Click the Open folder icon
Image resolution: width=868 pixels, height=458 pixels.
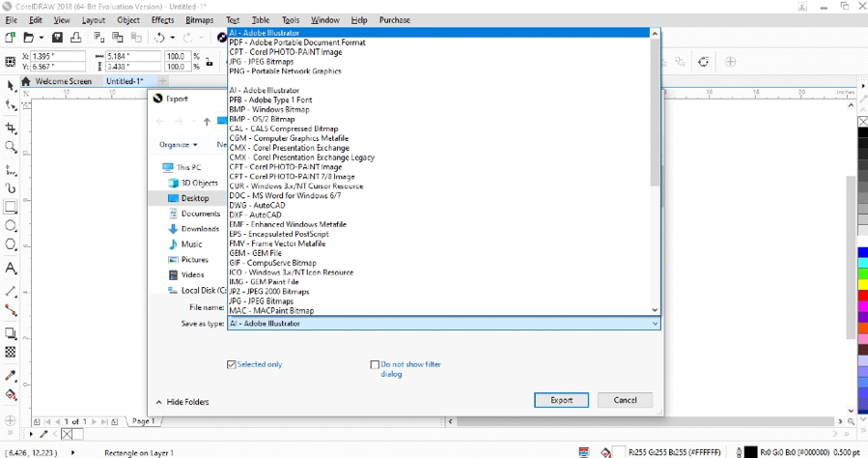point(29,37)
